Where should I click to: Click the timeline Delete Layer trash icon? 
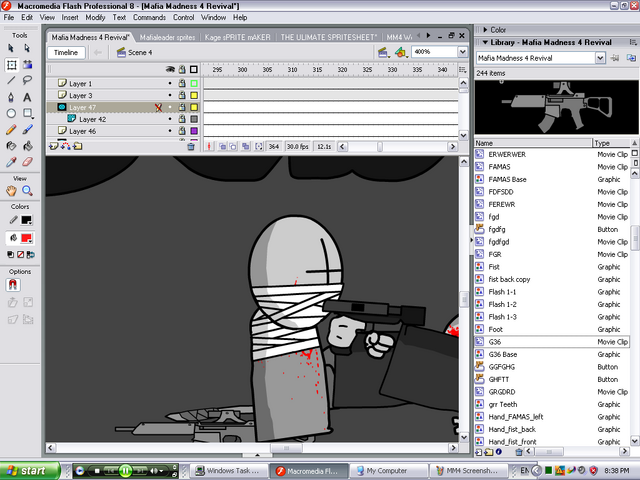191,147
